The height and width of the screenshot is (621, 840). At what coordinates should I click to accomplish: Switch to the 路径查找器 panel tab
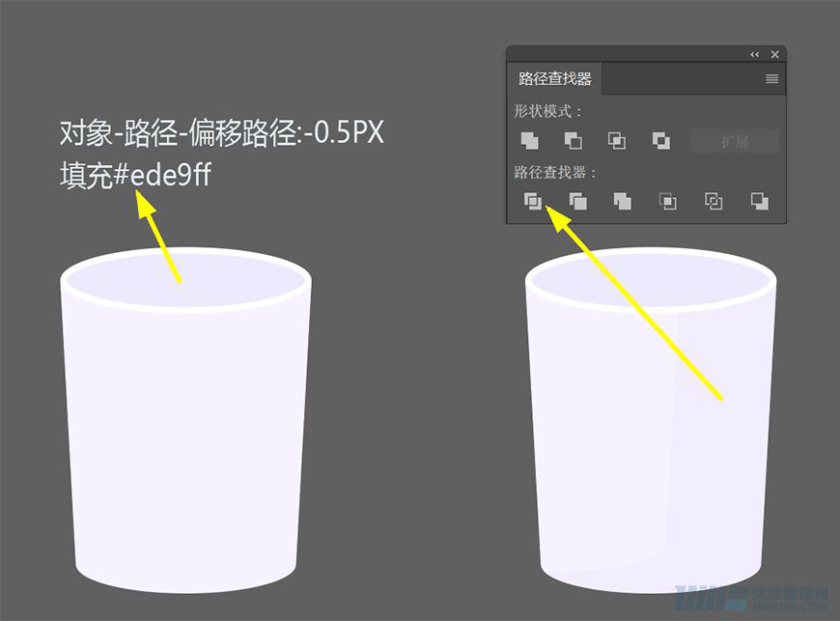point(555,79)
